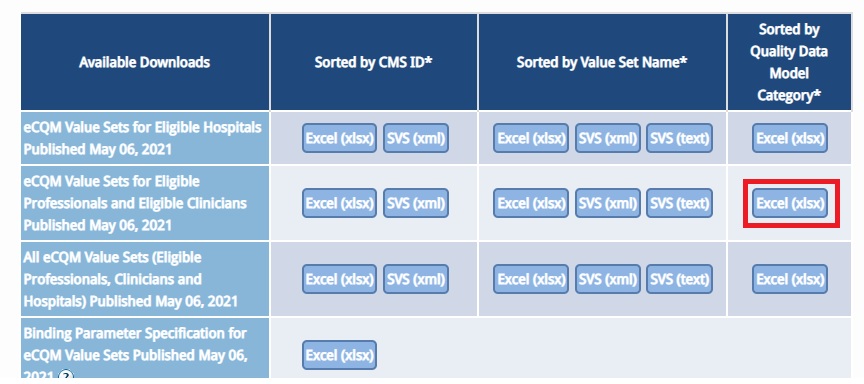Download Eligible Hospitals Excel by Quality Data Model
The image size is (864, 384).
click(790, 138)
